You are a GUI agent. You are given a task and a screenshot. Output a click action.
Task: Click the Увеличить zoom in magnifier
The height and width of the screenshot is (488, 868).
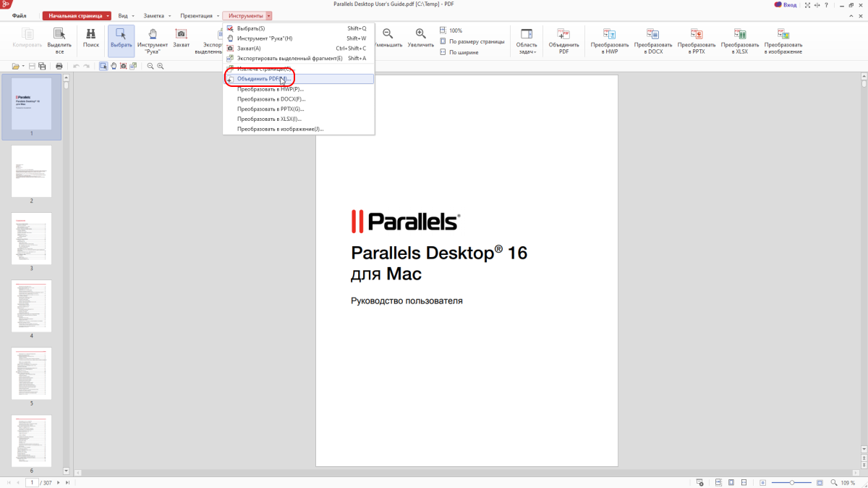point(420,34)
